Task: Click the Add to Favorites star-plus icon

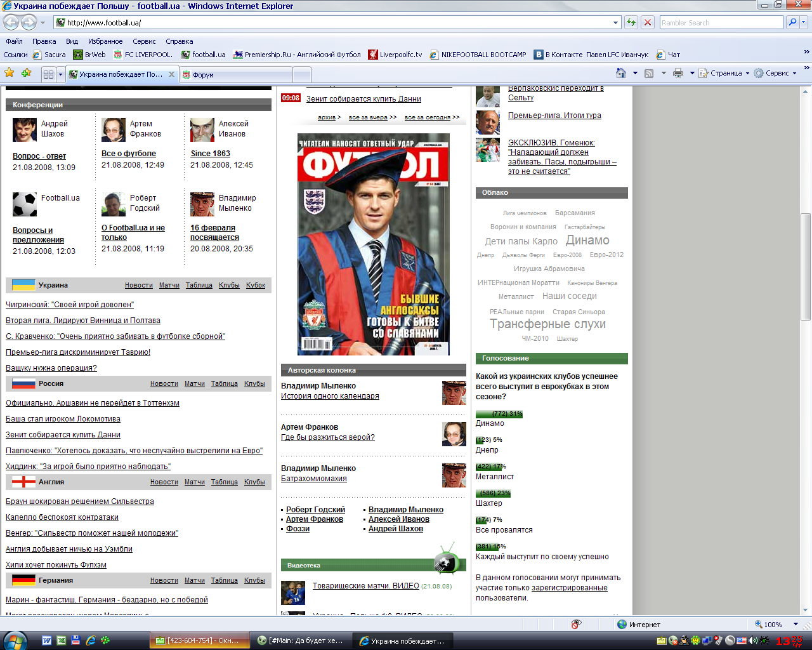Action: point(27,73)
